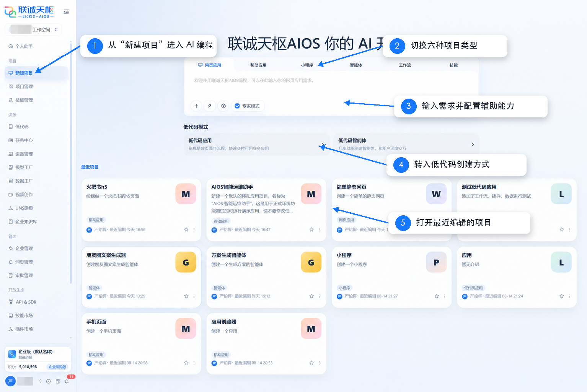587x392 pixels.
Task: Expand 低代码智能体 with its chevron
Action: tap(473, 145)
